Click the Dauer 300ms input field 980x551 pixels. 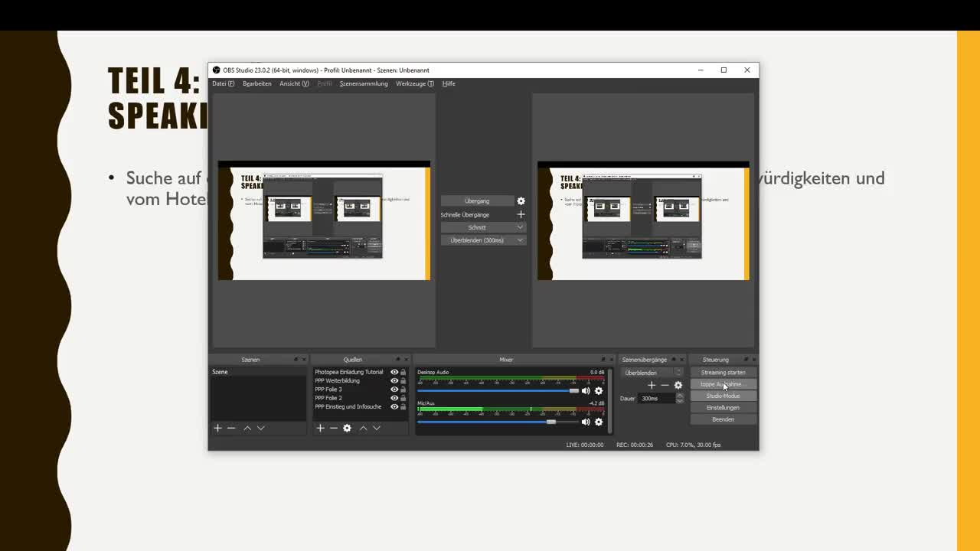pos(656,398)
